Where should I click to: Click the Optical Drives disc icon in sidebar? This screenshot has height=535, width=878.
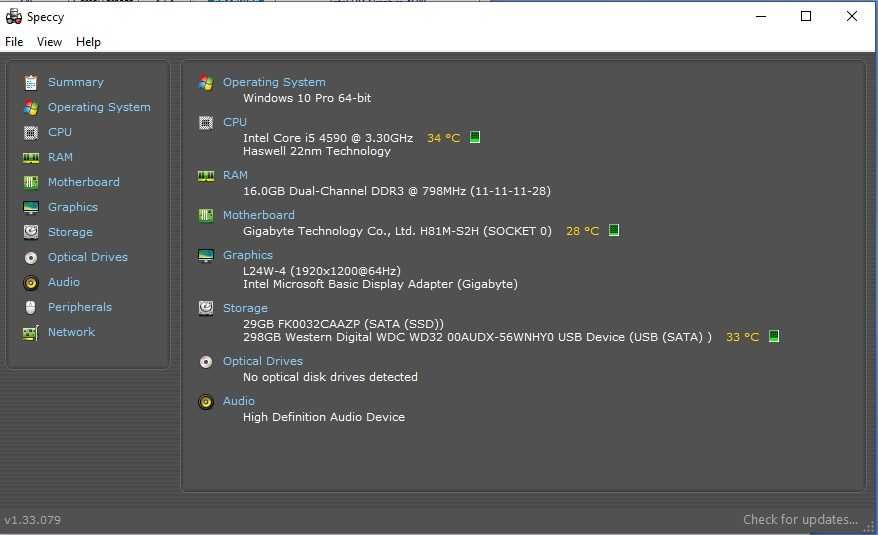31,258
